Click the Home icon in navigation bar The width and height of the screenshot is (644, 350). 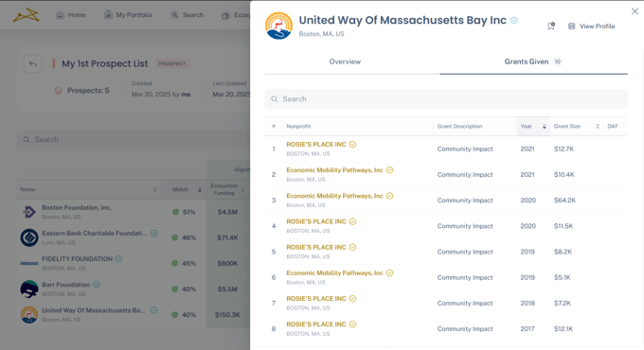pos(60,15)
